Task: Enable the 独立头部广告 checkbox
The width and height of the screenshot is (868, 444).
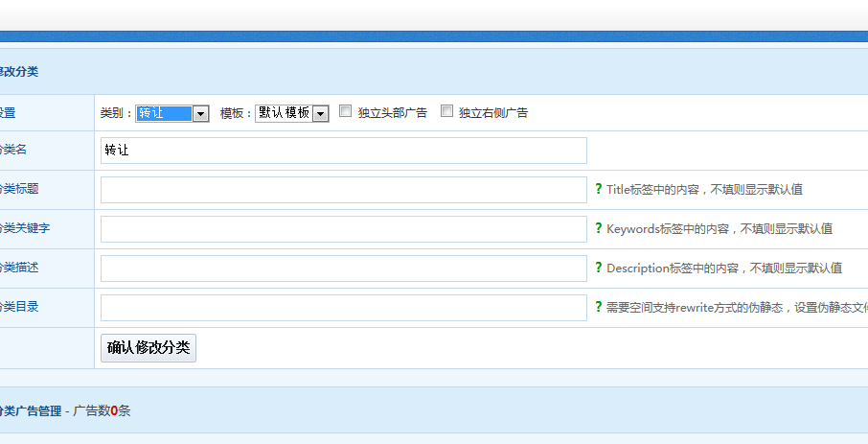Action: pos(346,111)
